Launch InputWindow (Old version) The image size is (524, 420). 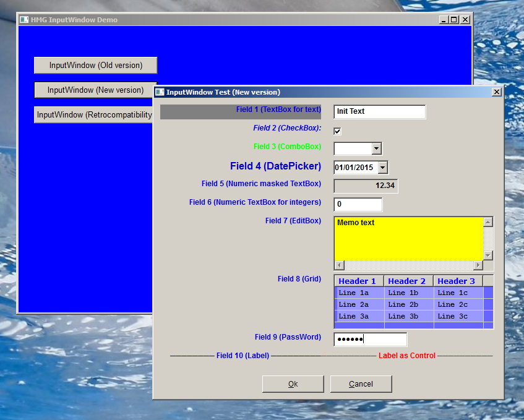click(x=95, y=65)
